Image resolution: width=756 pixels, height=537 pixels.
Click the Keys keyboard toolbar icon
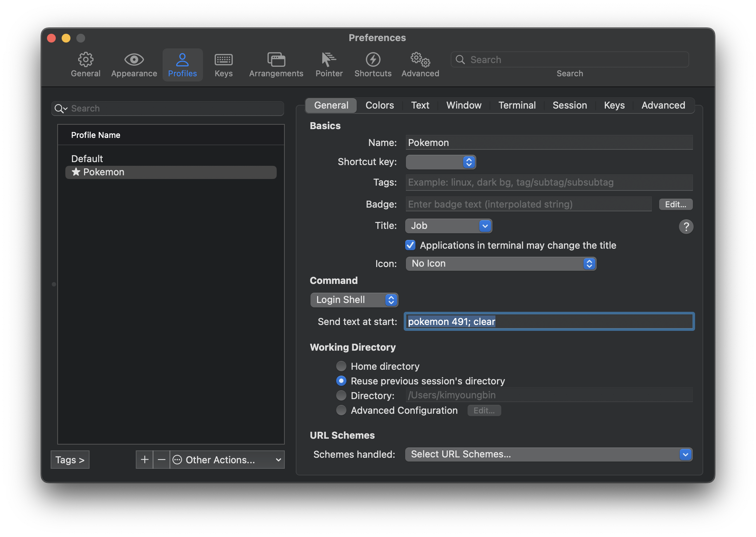click(223, 60)
